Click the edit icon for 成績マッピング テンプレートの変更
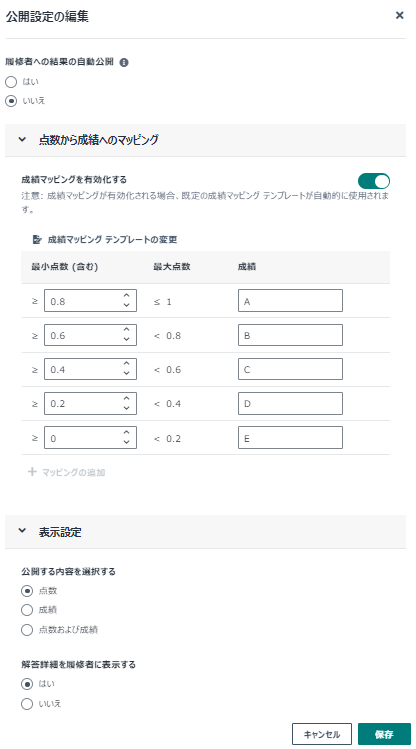The width and height of the screenshot is (416, 749). click(37, 239)
